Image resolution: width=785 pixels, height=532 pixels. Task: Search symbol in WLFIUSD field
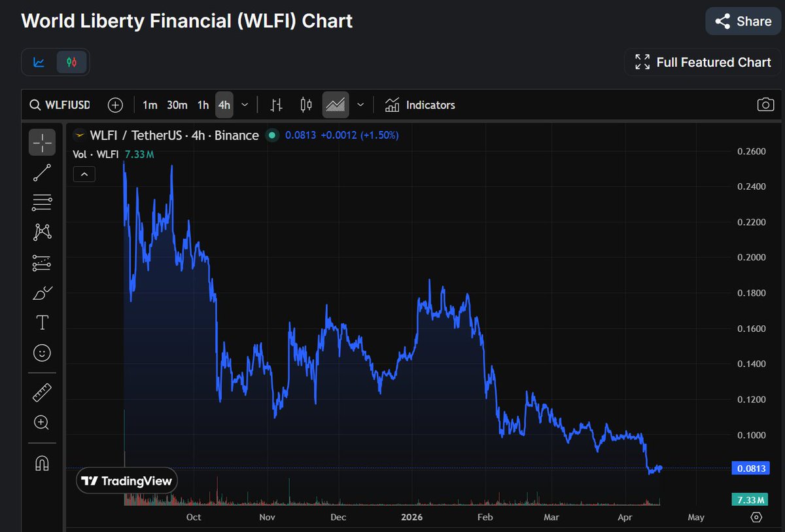[x=60, y=105]
